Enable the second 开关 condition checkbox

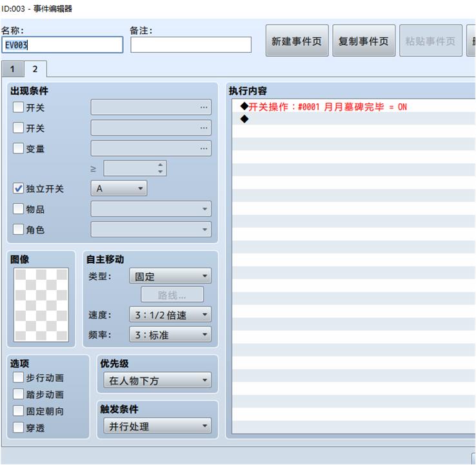click(x=18, y=128)
